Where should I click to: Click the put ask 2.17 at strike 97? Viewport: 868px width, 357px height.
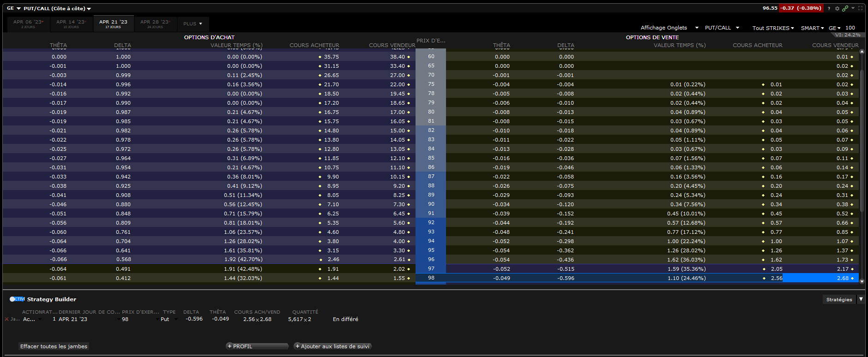pos(843,269)
